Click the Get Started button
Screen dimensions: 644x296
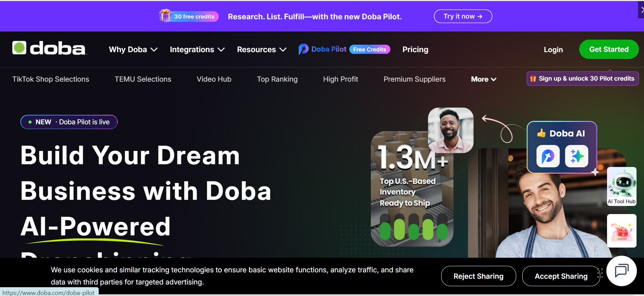609,49
